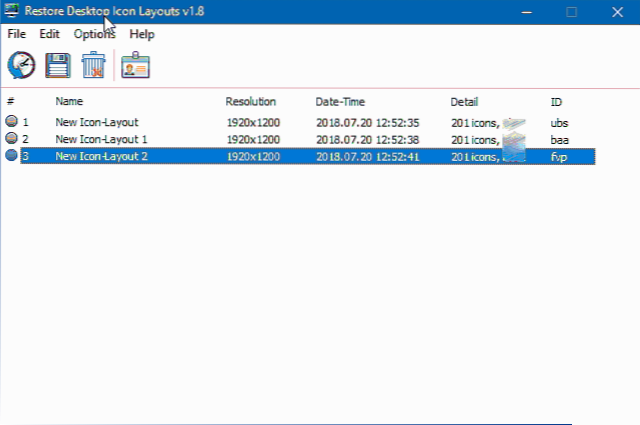The height and width of the screenshot is (425, 640).
Task: Sort list by Name column header
Action: (x=69, y=102)
